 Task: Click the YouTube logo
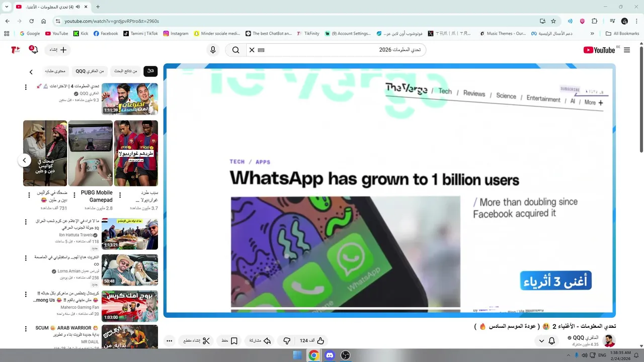point(599,50)
